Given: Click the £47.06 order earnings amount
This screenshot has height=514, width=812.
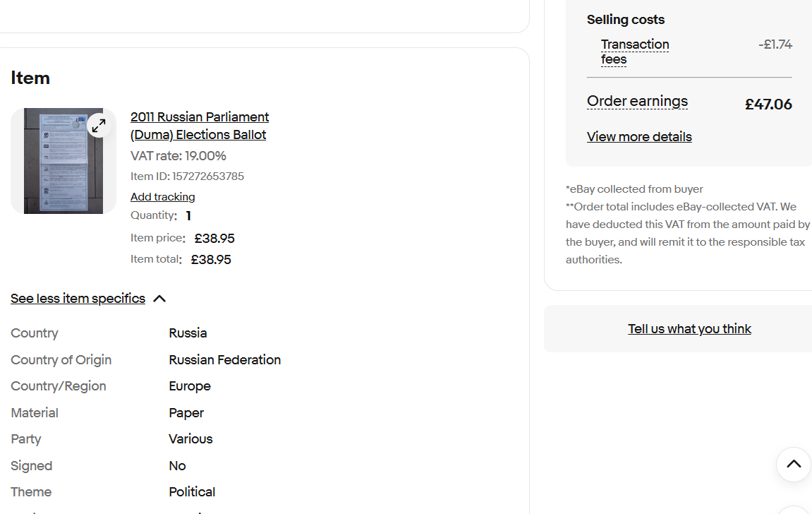Looking at the screenshot, I should (768, 104).
